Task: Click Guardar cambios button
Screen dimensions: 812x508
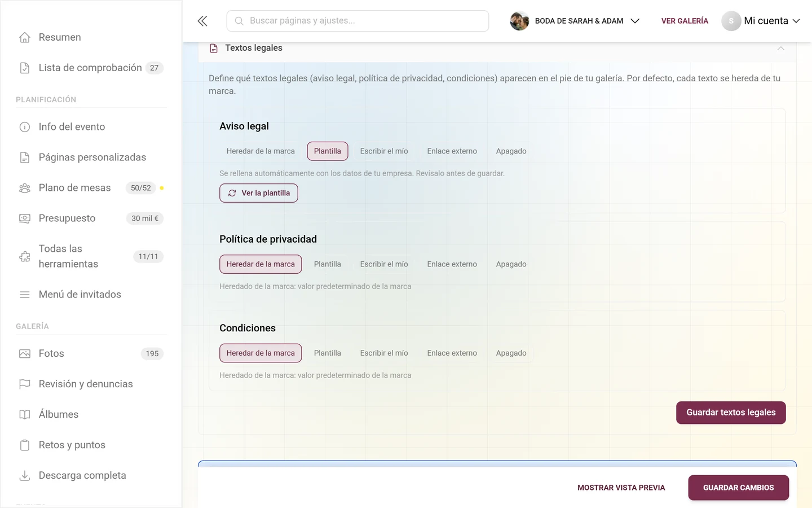Action: 739,488
